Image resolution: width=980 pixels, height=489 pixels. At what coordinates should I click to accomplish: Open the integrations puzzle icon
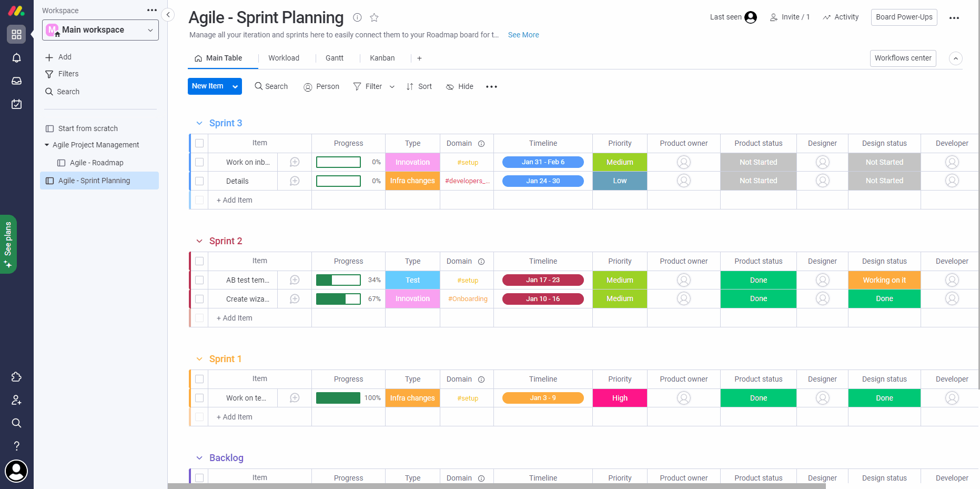(16, 377)
